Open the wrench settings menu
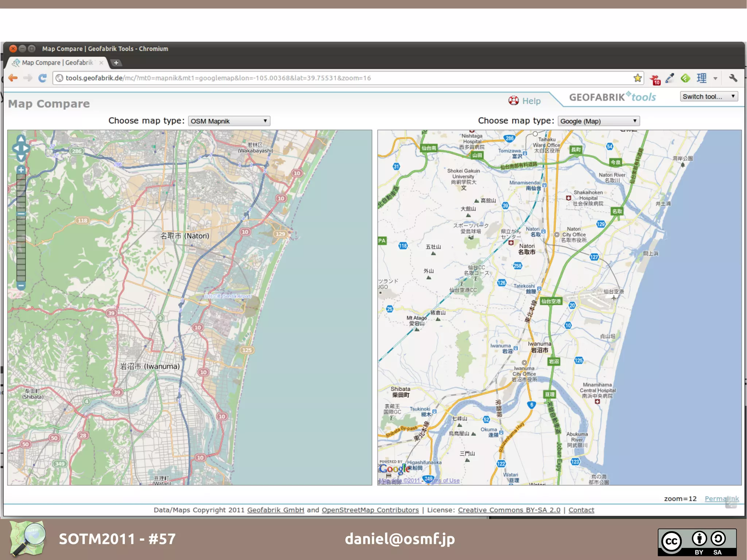Screen dimensions: 747x560 [x=733, y=78]
